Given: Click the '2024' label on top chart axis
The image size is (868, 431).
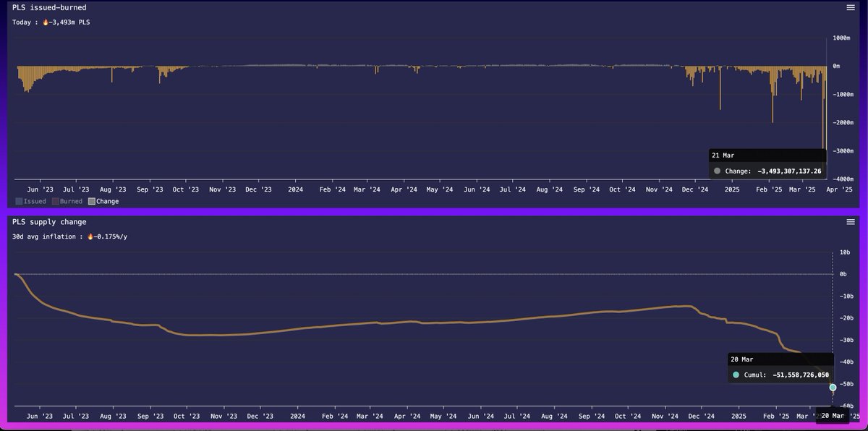Looking at the screenshot, I should coord(295,189).
